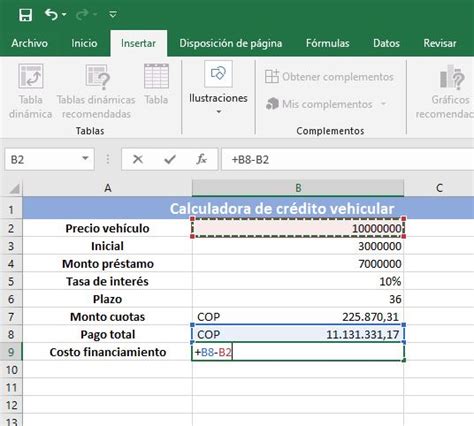This screenshot has height=426, width=474.
Task: Click cell with value 10000000
Action: click(298, 228)
